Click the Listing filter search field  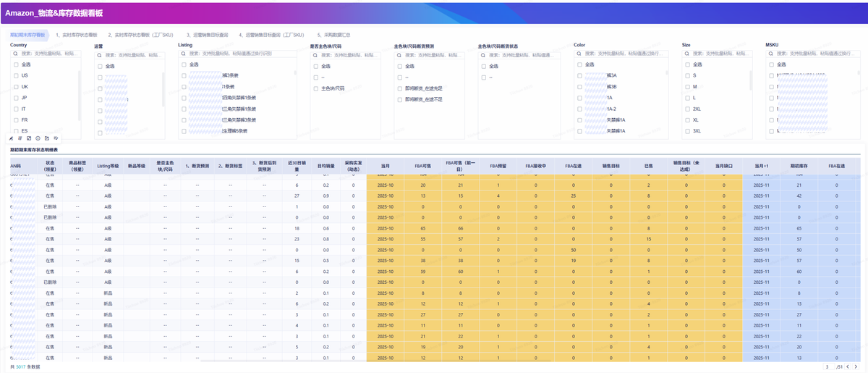coord(239,54)
